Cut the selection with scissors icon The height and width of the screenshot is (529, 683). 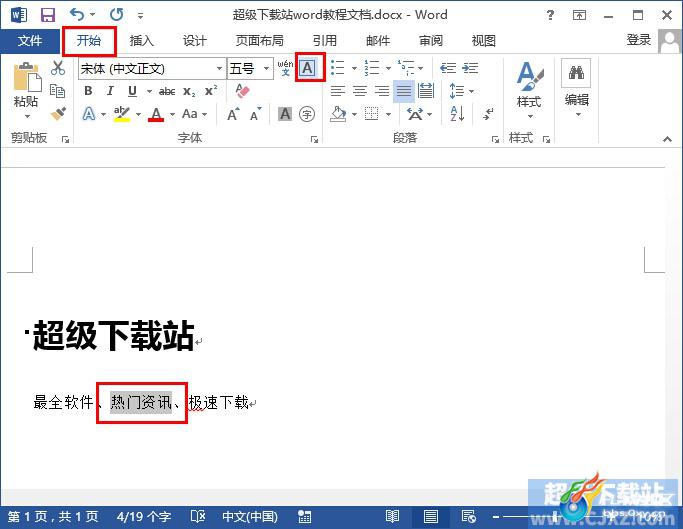[58, 68]
